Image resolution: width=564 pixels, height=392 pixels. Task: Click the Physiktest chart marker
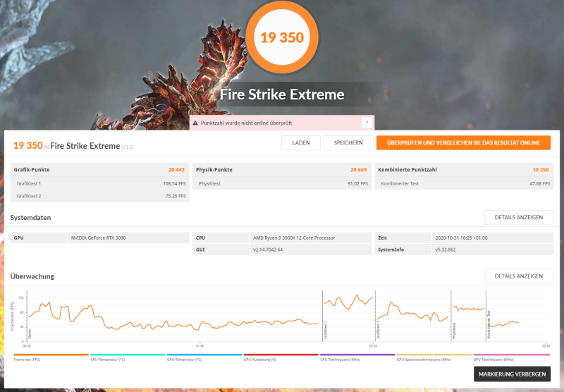click(x=454, y=331)
